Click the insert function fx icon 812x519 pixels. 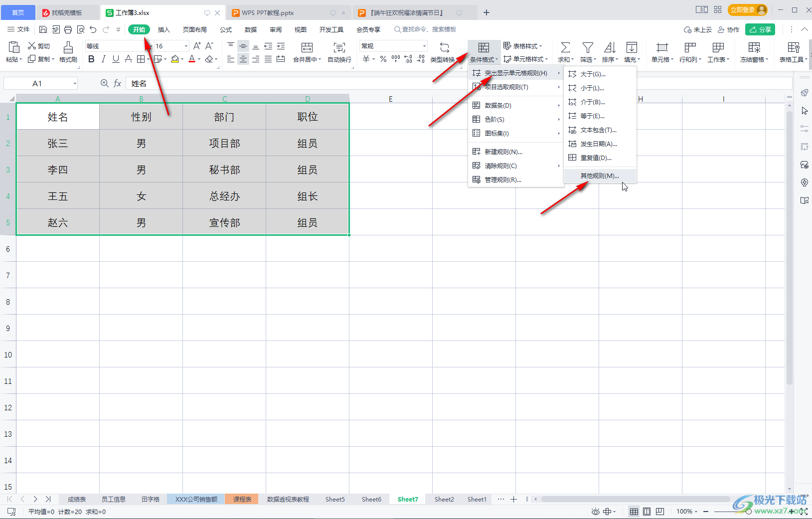[118, 84]
